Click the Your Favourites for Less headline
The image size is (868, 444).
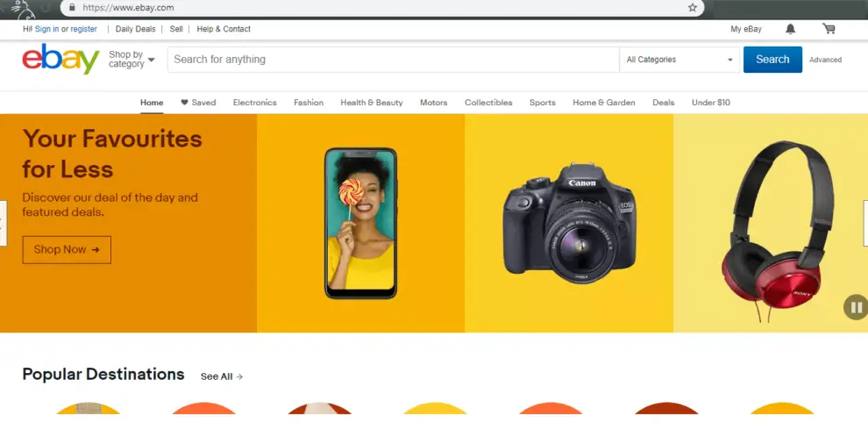112,154
